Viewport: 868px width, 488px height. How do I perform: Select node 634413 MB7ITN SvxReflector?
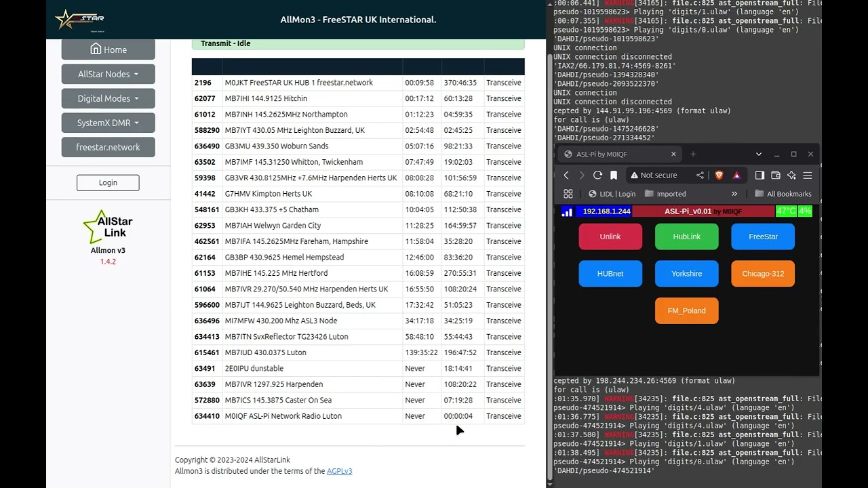358,337
